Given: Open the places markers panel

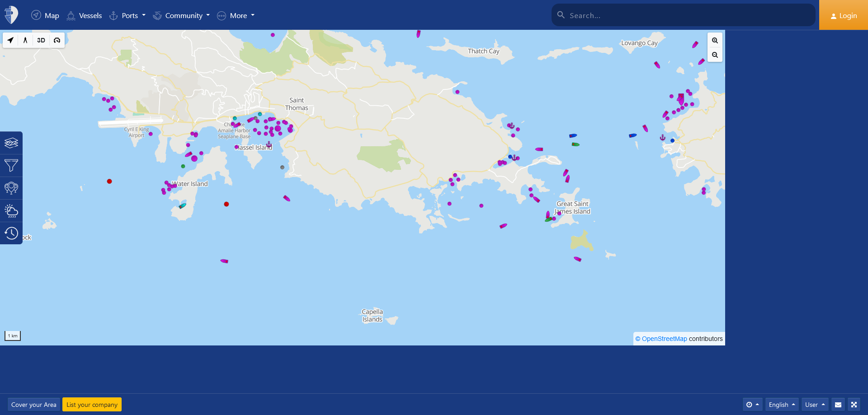Looking at the screenshot, I should [x=11, y=188].
